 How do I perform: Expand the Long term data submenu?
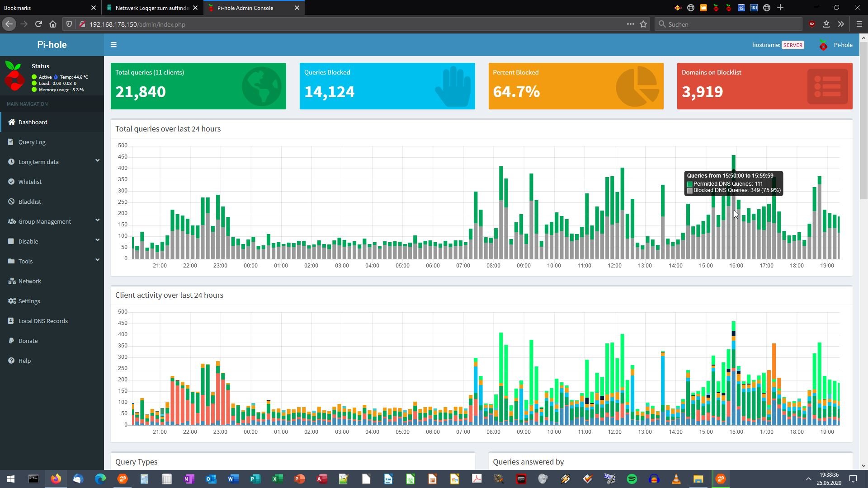coord(52,162)
